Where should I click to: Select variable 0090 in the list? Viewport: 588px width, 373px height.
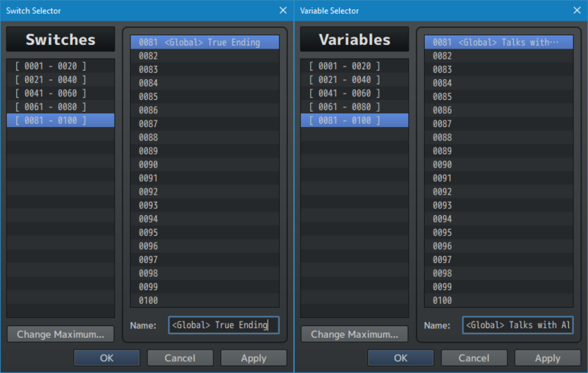(x=498, y=164)
